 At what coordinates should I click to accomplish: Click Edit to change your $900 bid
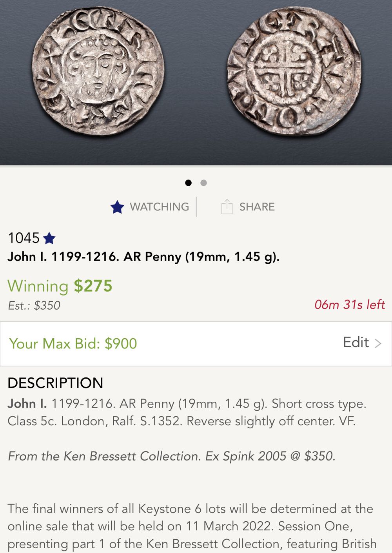pos(356,343)
